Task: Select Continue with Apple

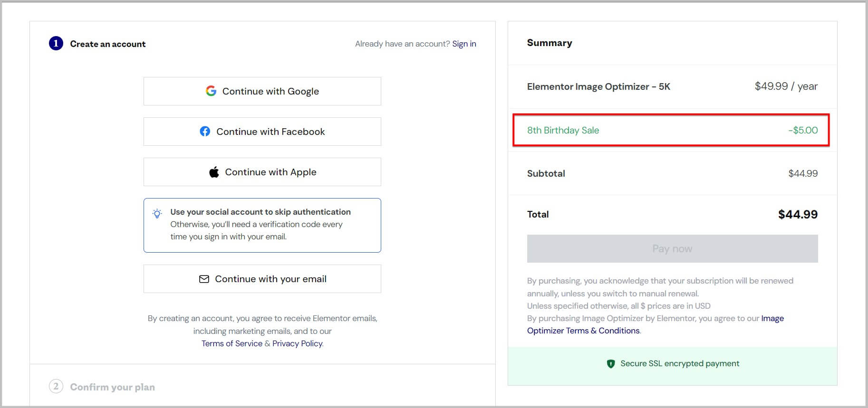Action: point(262,172)
